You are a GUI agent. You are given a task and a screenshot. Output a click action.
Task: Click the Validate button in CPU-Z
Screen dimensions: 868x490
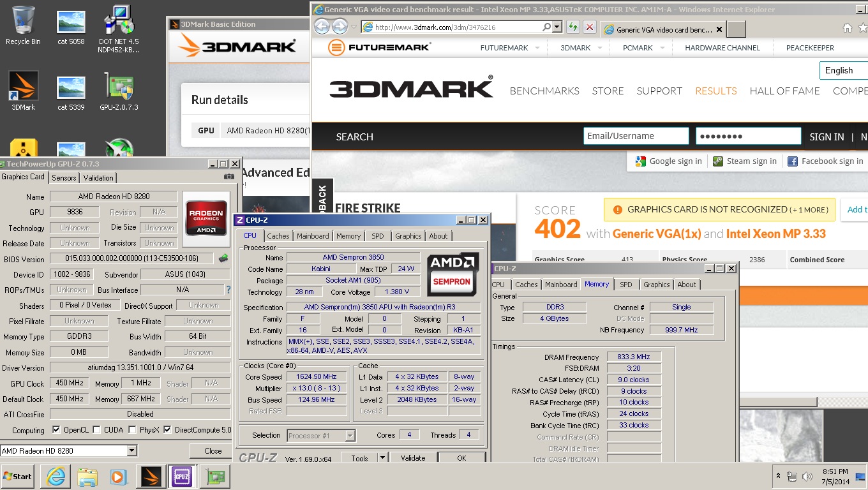[x=413, y=457]
